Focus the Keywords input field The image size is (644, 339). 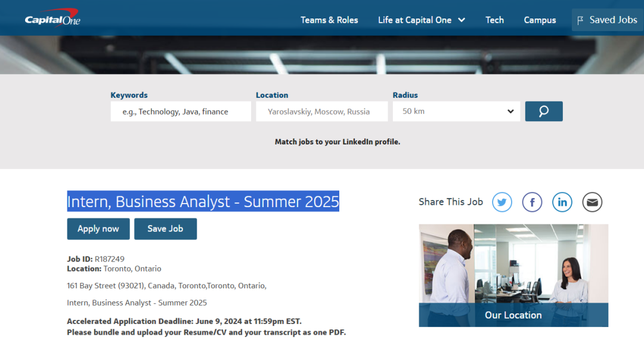tap(181, 112)
